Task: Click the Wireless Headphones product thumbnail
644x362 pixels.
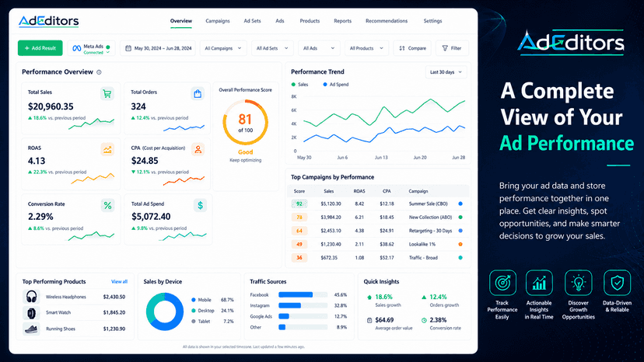Action: pos(31,296)
